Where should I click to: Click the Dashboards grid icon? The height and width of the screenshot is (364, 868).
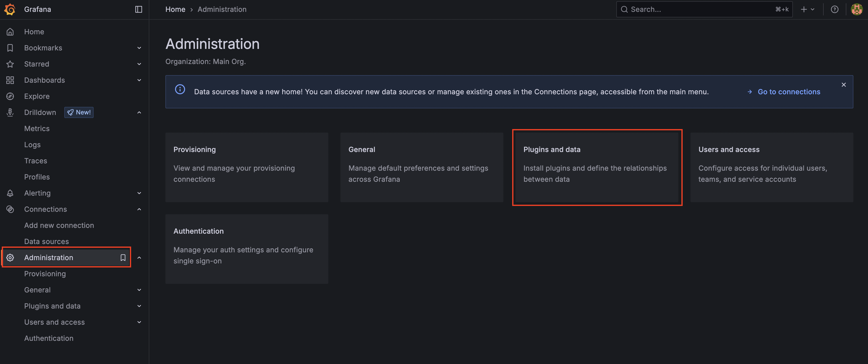(x=10, y=80)
